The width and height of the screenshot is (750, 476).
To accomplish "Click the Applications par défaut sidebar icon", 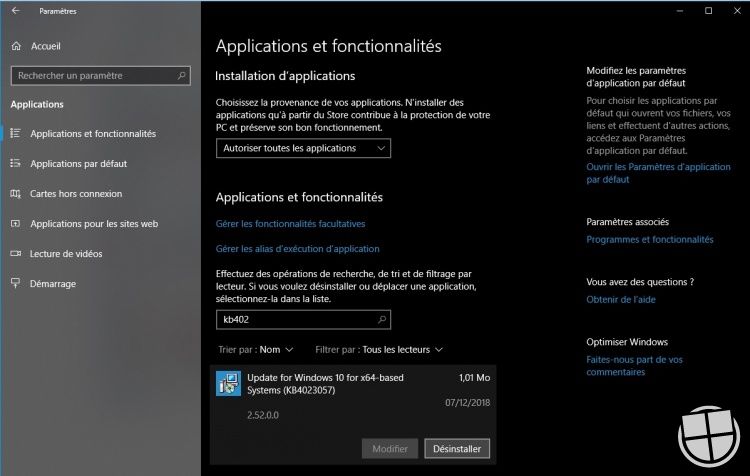I will coord(16,163).
